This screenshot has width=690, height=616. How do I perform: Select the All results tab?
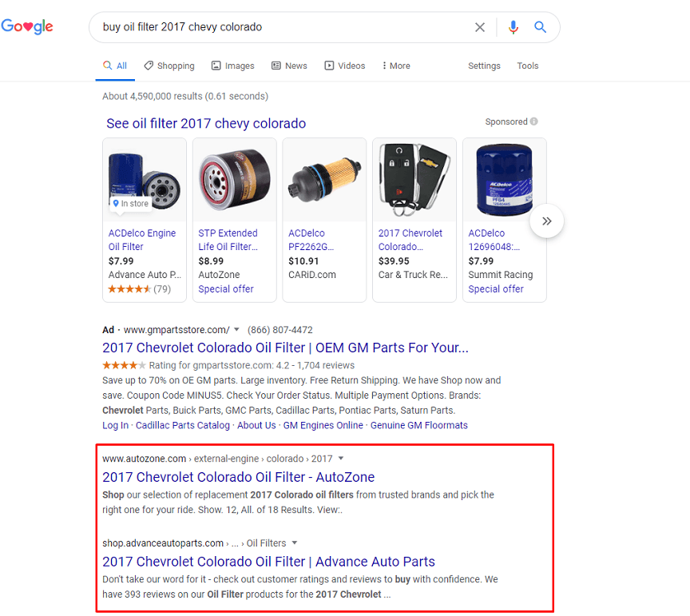coord(115,66)
